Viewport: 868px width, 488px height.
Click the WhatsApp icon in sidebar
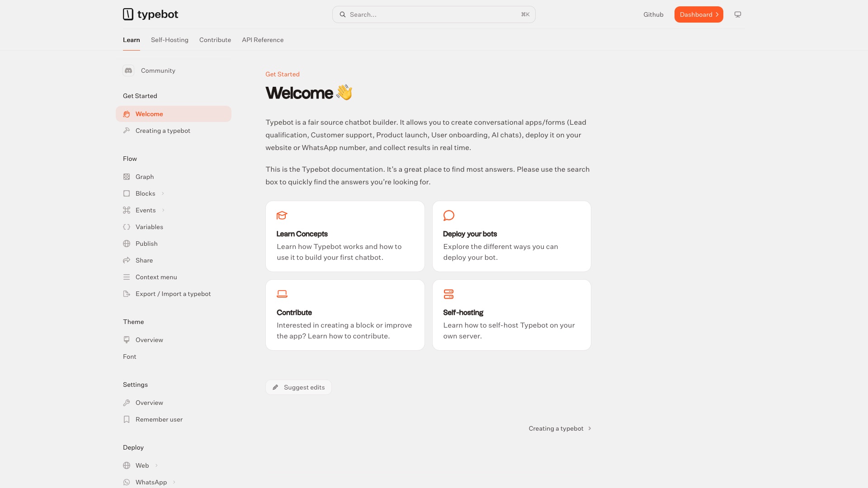pos(127,482)
